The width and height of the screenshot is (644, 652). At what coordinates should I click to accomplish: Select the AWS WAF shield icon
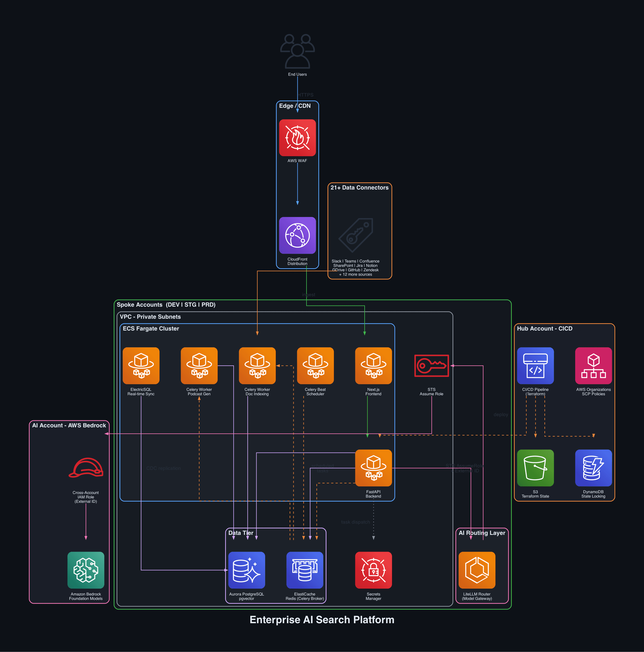[297, 138]
